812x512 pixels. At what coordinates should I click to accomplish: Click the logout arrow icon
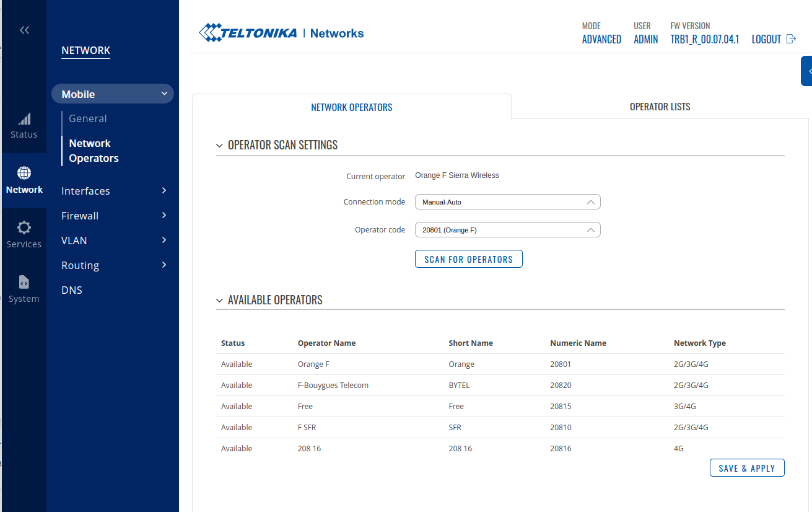[791, 39]
